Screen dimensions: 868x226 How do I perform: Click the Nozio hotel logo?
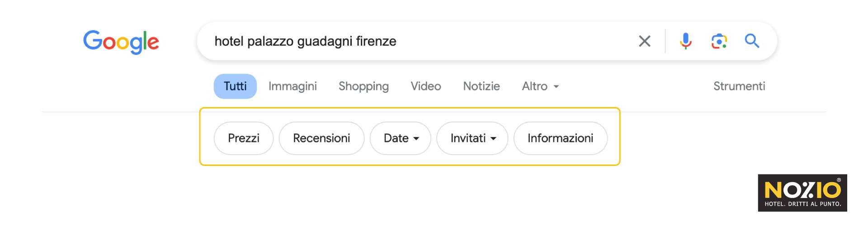point(802,193)
